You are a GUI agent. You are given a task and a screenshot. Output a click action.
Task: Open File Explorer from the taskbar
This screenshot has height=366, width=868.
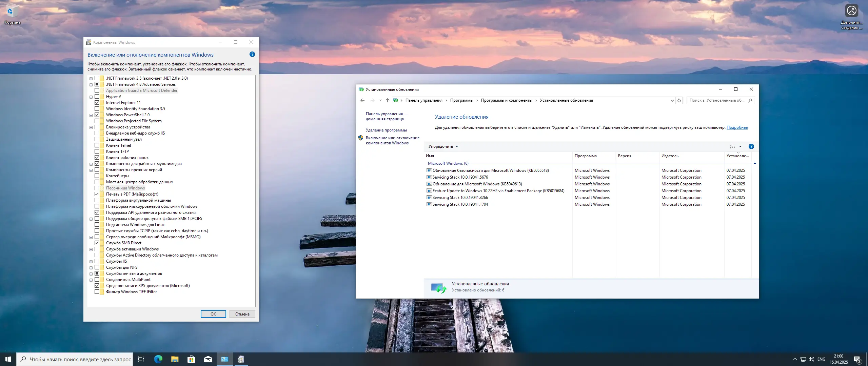tap(175, 359)
